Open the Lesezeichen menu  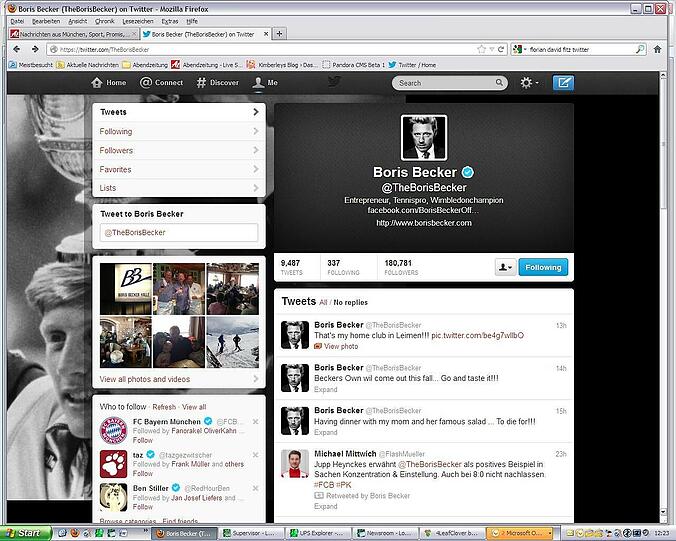point(138,21)
